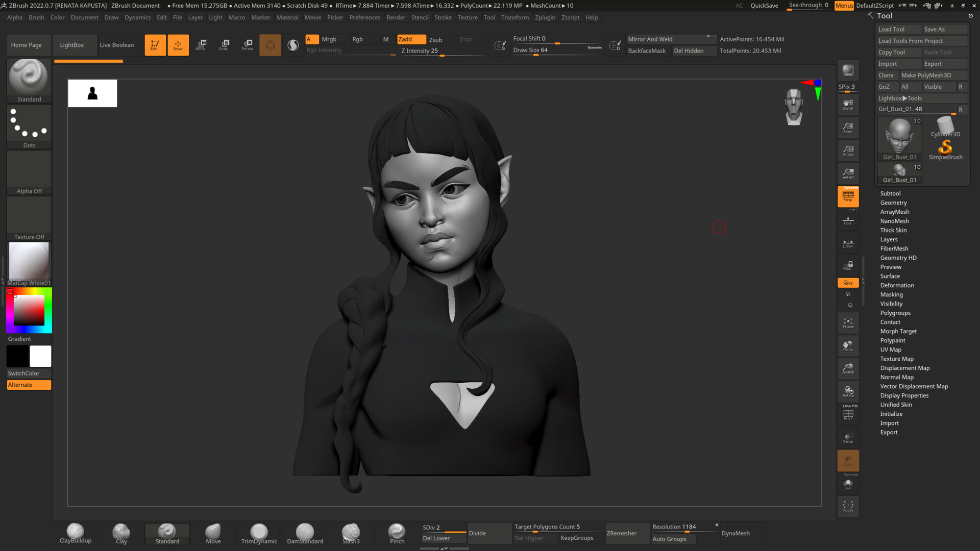Open the Zplugin menu
The width and height of the screenshot is (980, 551).
(545, 17)
